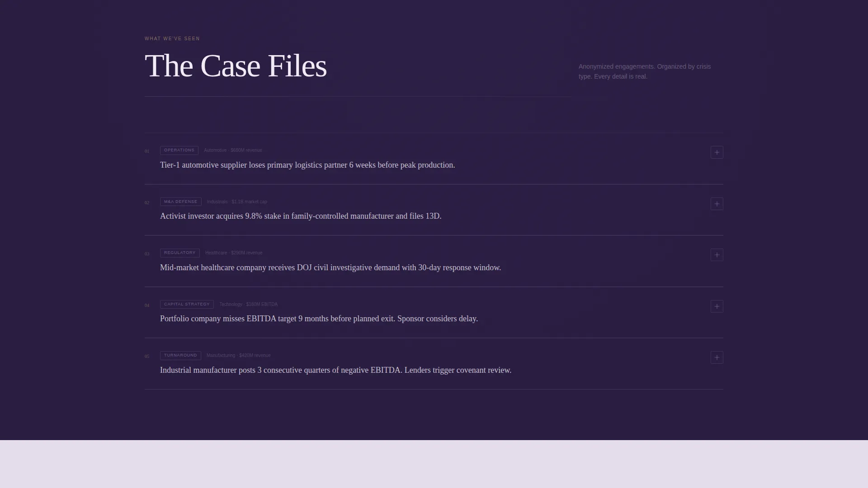Expand the Portfolio company EBITDA case plus icon

pyautogui.click(x=717, y=306)
